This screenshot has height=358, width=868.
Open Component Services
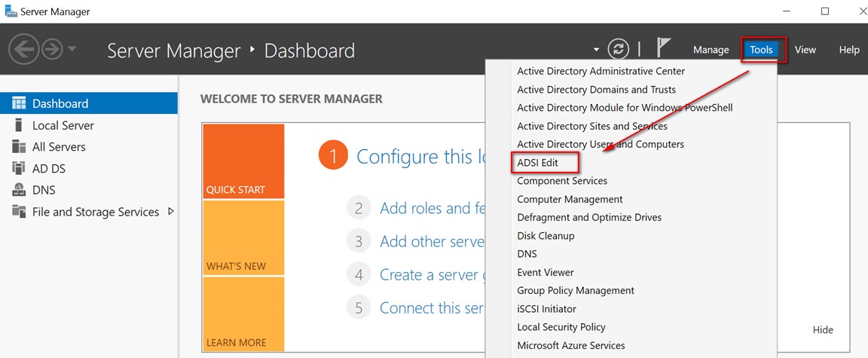pos(562,180)
